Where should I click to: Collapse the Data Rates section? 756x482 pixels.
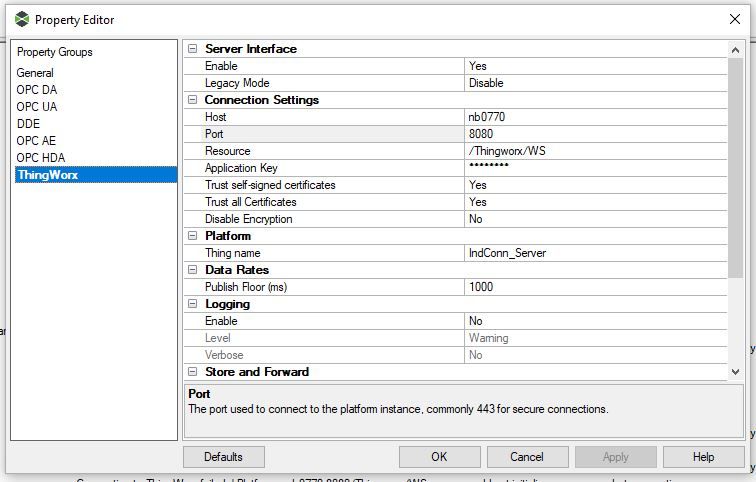[192, 270]
